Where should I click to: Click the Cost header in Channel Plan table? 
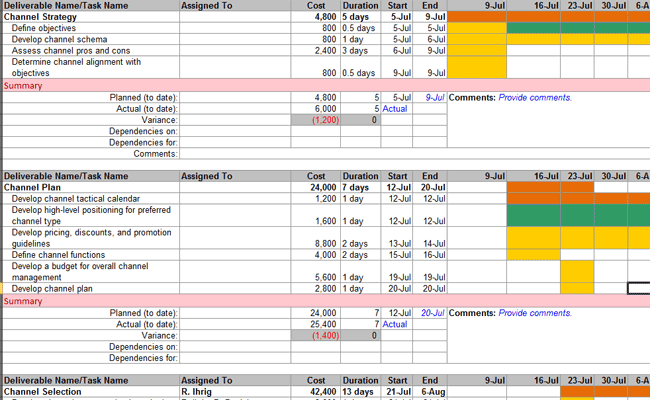(x=316, y=176)
